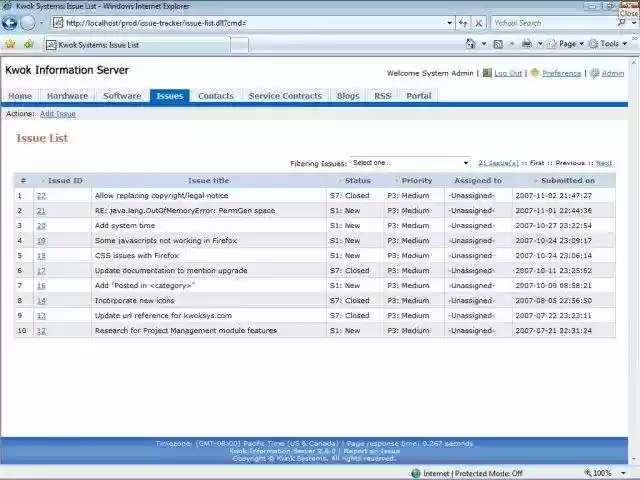Viewport: 640px width, 480px height.
Task: Click the Home icon in command bar
Action: pyautogui.click(x=471, y=44)
